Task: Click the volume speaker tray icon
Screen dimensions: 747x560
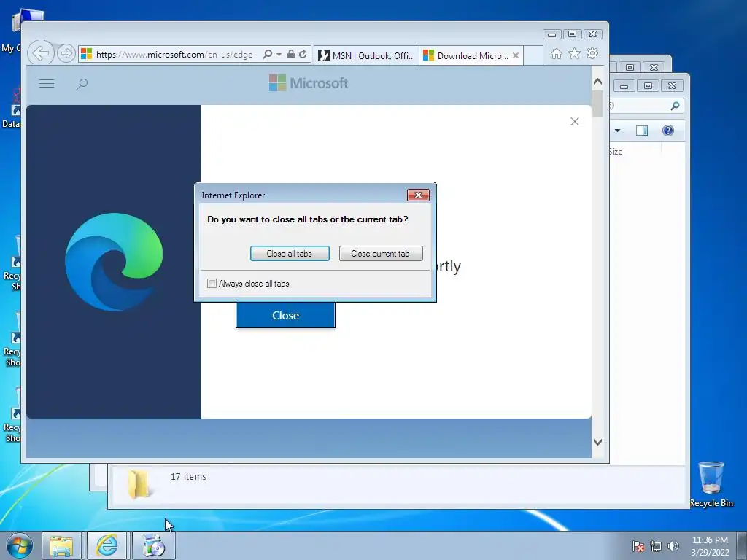Action: (x=673, y=546)
